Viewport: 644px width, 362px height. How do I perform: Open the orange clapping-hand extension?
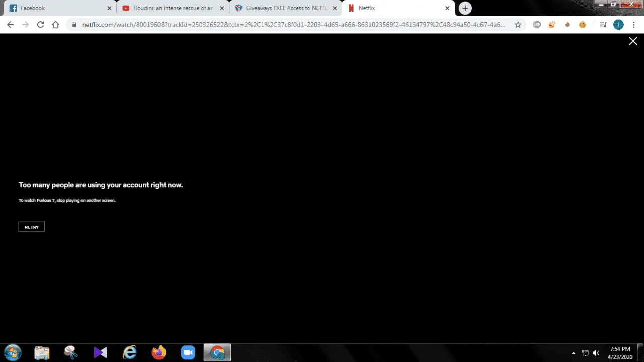pyautogui.click(x=552, y=24)
